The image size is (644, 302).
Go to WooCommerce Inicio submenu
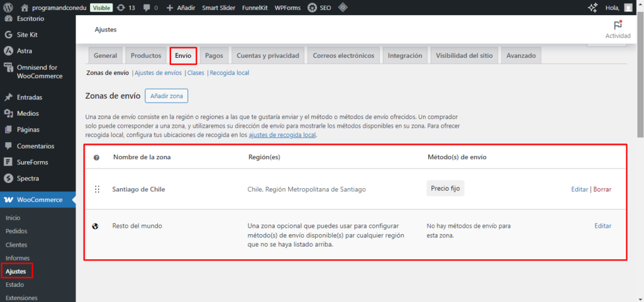pyautogui.click(x=13, y=218)
